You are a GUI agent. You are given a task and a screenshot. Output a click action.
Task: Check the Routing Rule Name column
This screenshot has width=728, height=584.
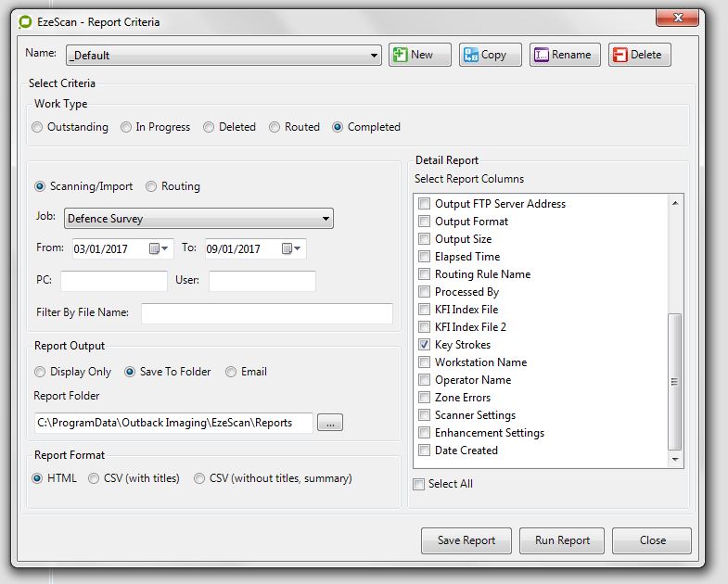pos(424,273)
